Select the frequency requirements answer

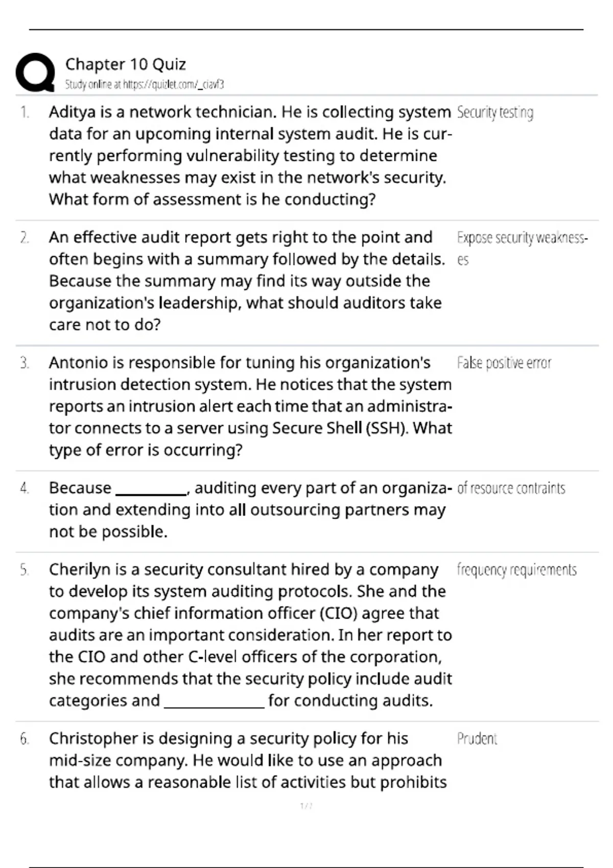coord(517,570)
